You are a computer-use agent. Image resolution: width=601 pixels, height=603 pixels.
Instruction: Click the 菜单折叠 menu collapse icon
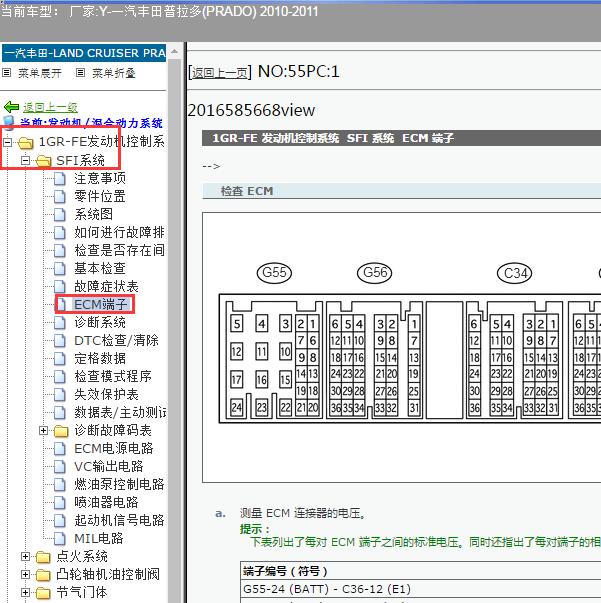(80, 72)
